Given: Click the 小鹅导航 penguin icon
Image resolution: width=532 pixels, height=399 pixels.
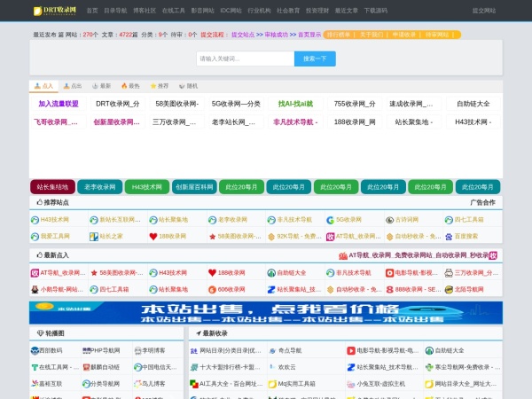Looking at the screenshot, I should (x=35, y=289).
